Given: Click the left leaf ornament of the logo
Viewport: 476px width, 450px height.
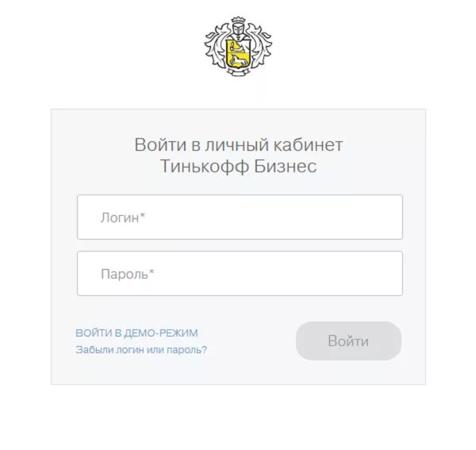Looking at the screenshot, I should tap(216, 45).
